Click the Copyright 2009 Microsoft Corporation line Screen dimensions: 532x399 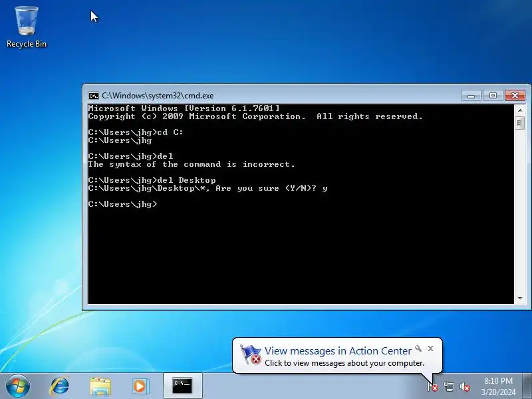pos(255,116)
